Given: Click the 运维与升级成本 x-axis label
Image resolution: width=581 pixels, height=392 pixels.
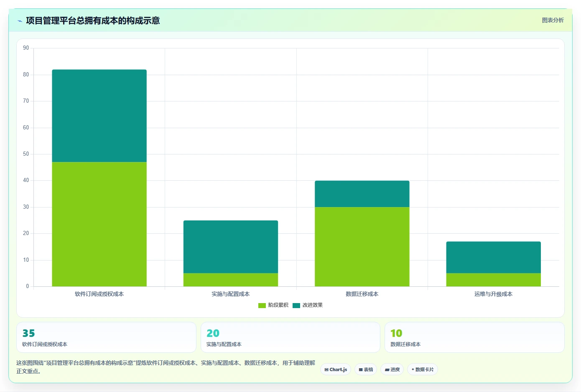Looking at the screenshot, I should pyautogui.click(x=494, y=294).
